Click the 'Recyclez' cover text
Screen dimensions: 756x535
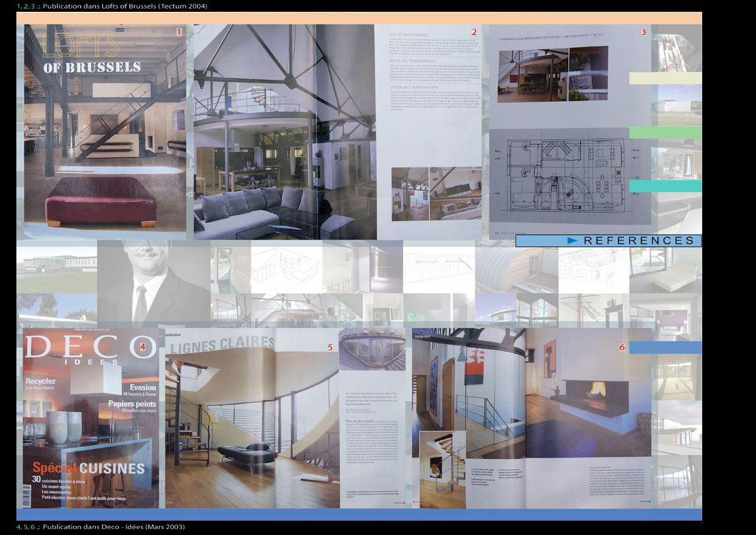tap(41, 381)
